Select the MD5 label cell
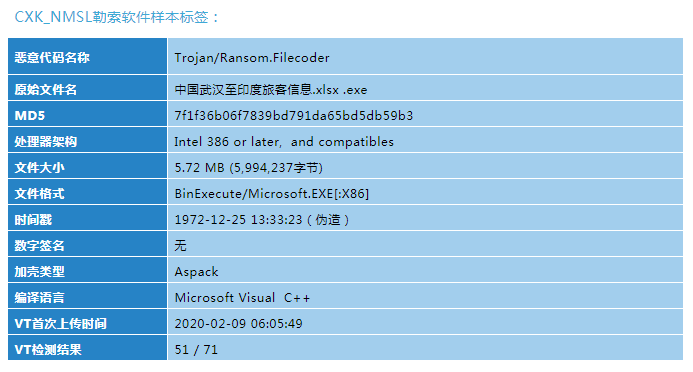693x372 pixels. (x=88, y=114)
